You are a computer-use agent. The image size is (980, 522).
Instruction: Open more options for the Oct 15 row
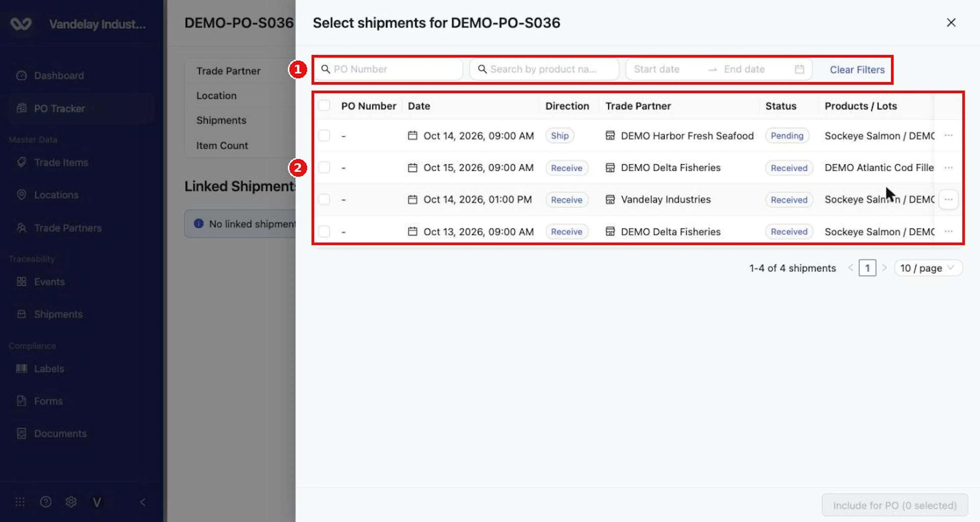948,168
